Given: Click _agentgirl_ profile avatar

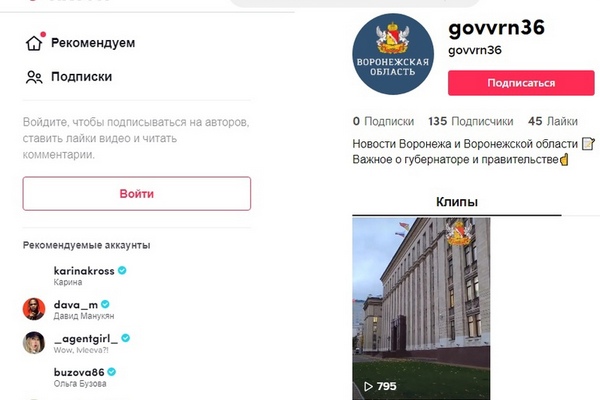Looking at the screenshot, I should [x=34, y=343].
